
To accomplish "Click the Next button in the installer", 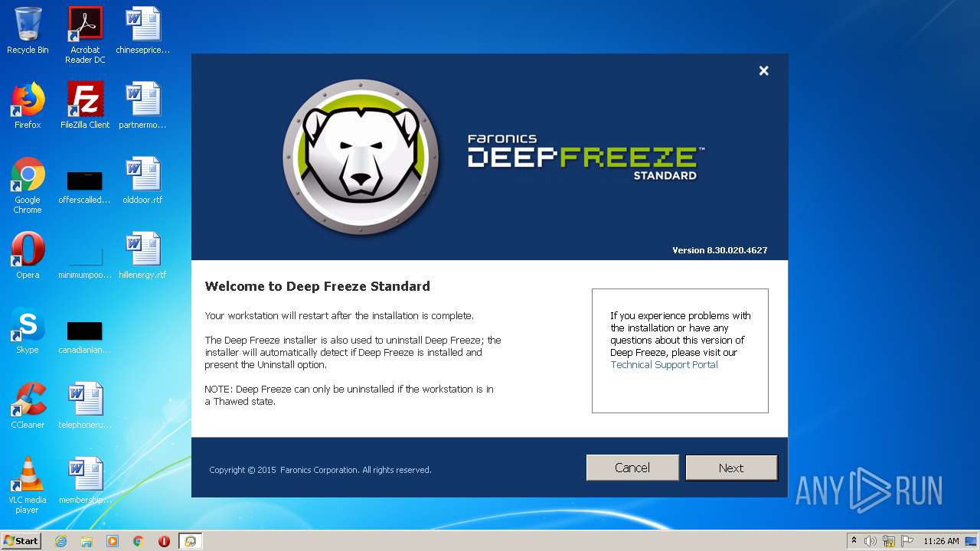I will pos(731,468).
